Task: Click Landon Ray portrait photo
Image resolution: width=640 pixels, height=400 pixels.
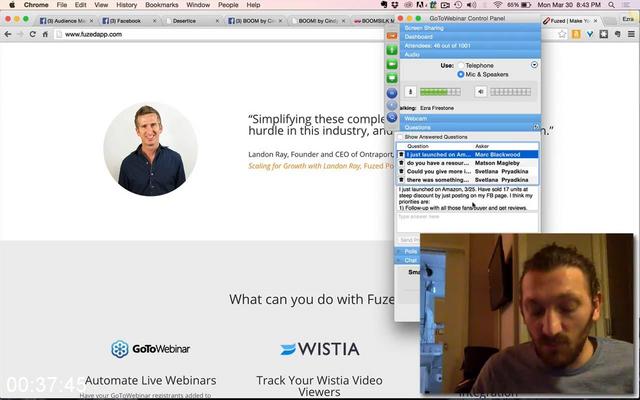Action: (x=151, y=149)
